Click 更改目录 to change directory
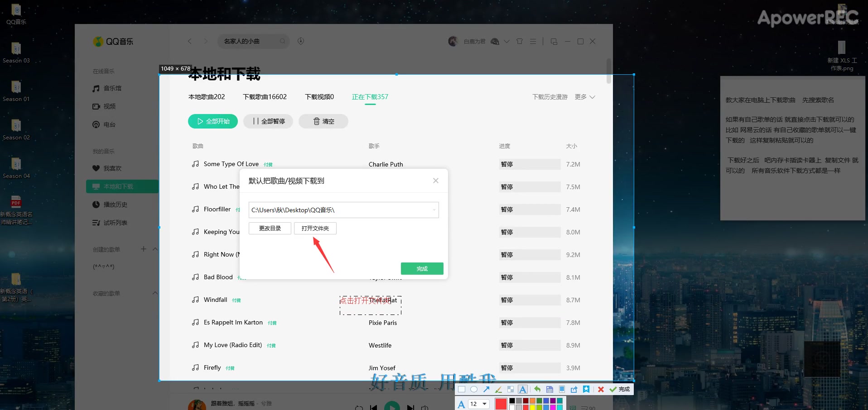Screen dimensions: 868x410 pos(270,228)
